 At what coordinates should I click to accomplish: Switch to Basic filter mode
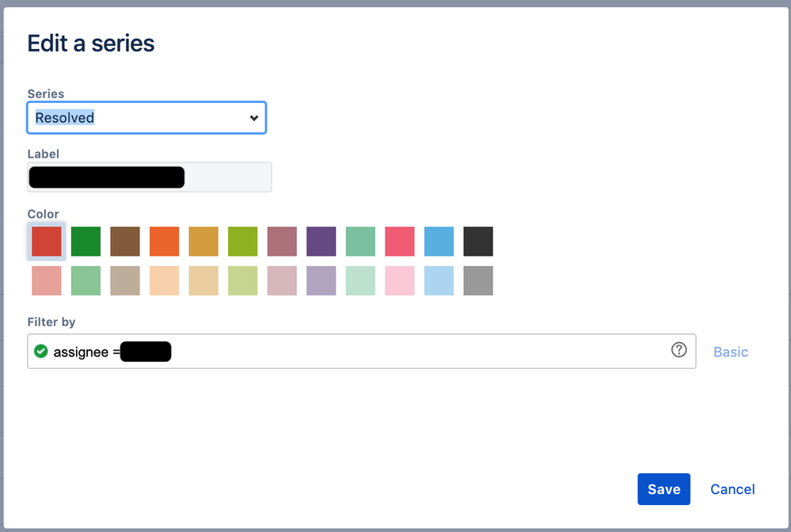coord(730,351)
